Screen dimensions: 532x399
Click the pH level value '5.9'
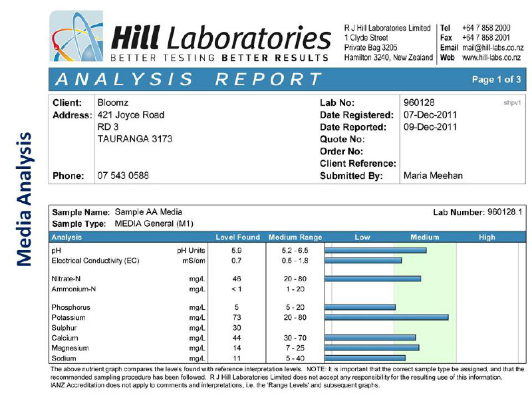237,251
